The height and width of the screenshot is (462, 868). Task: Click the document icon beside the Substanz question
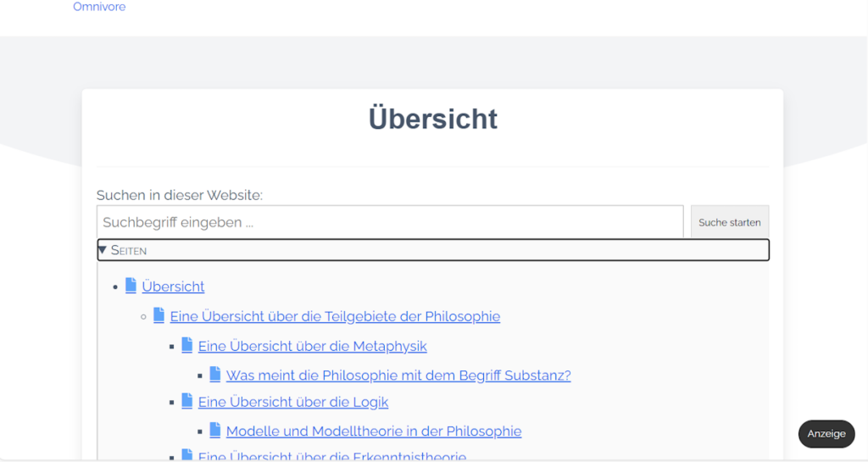pos(215,375)
